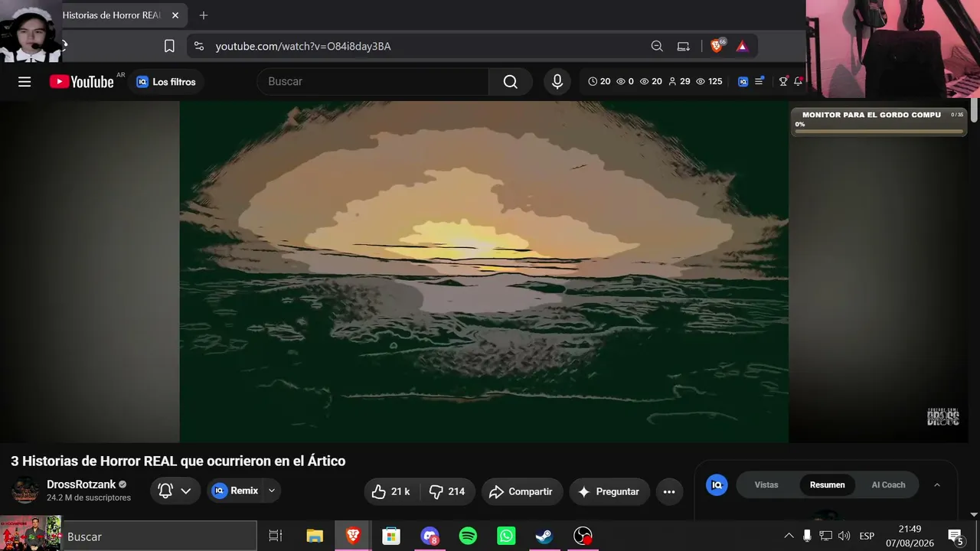Open the zoom-out magnifier in address bar
This screenshot has width=980, height=551.
[x=657, y=46]
